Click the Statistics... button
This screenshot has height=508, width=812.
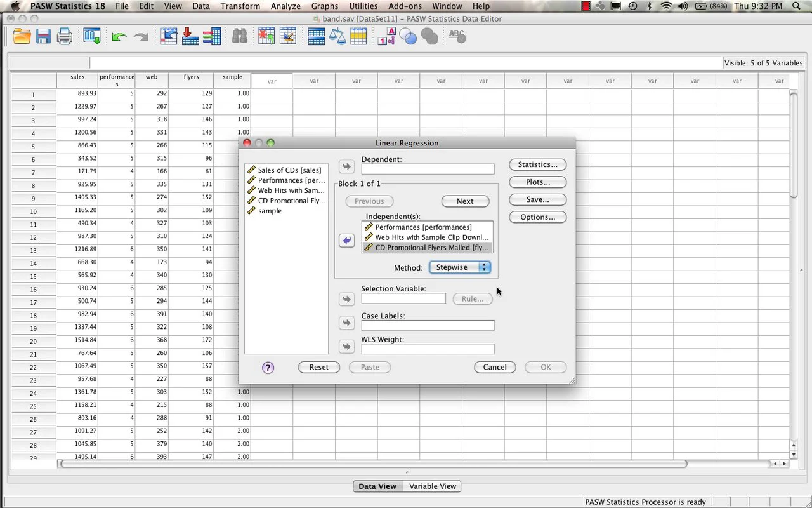click(537, 164)
